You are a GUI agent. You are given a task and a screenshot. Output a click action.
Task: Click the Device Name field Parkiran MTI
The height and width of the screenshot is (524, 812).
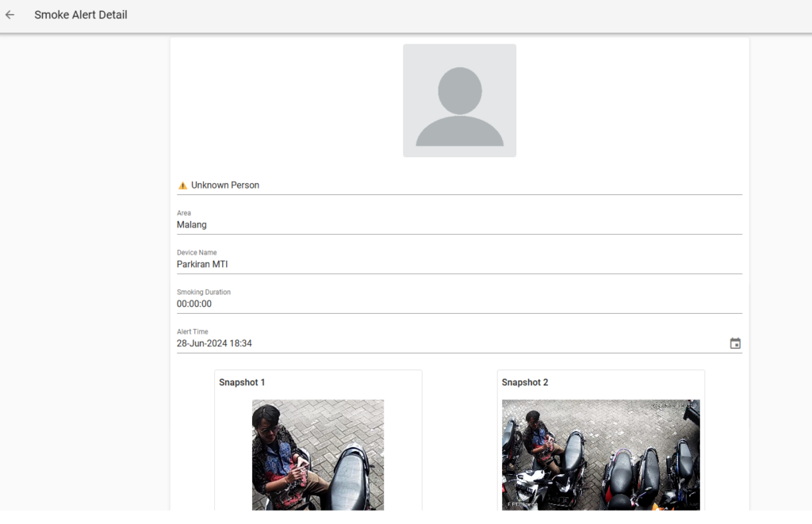click(x=459, y=259)
